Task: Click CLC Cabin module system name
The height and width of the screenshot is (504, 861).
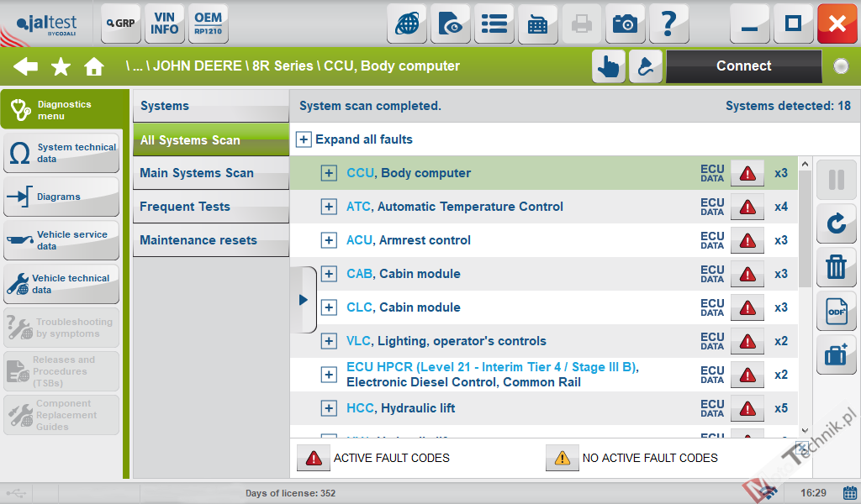Action: coord(403,307)
